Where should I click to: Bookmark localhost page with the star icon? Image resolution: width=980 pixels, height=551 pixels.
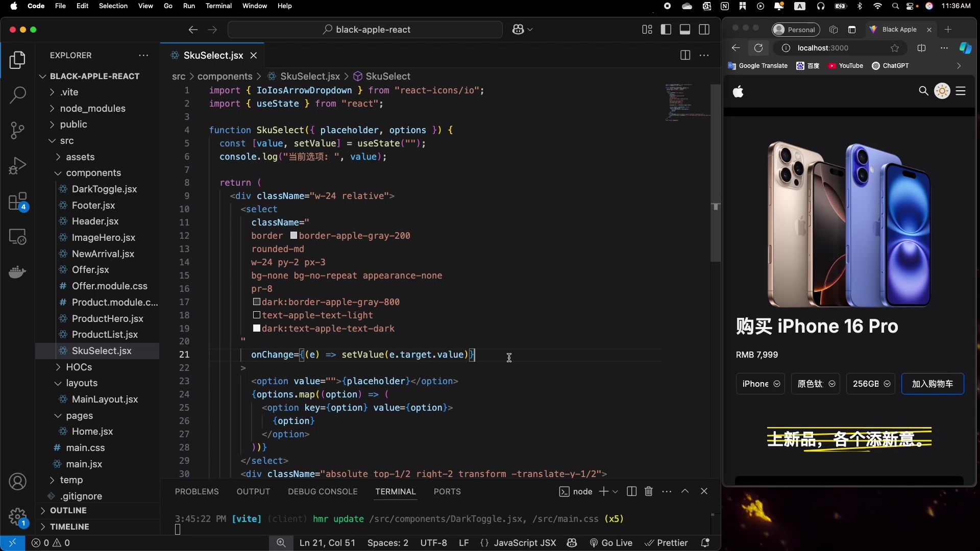[895, 48]
